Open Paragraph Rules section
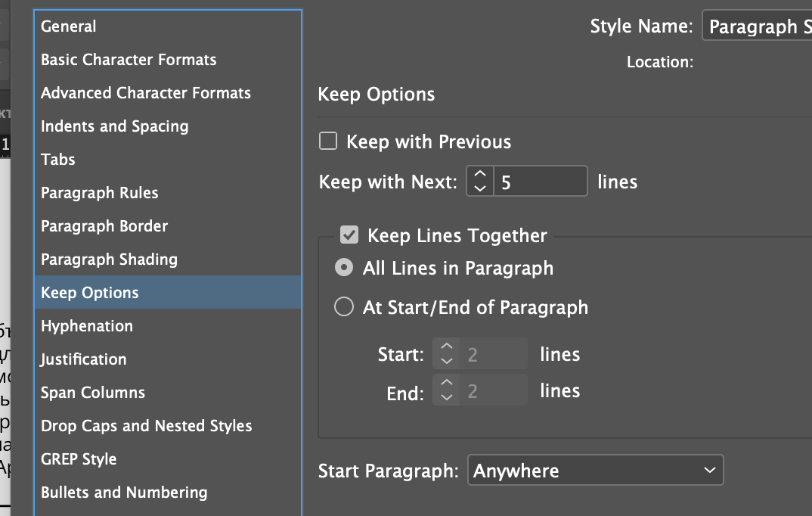Screen dimensions: 812x516 tap(100, 193)
